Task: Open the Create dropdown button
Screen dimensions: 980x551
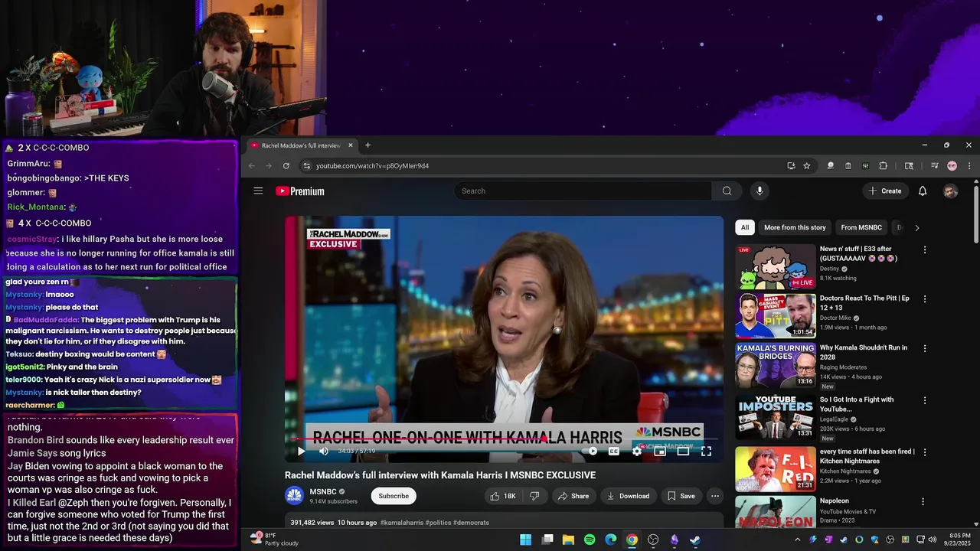Action: tap(885, 191)
